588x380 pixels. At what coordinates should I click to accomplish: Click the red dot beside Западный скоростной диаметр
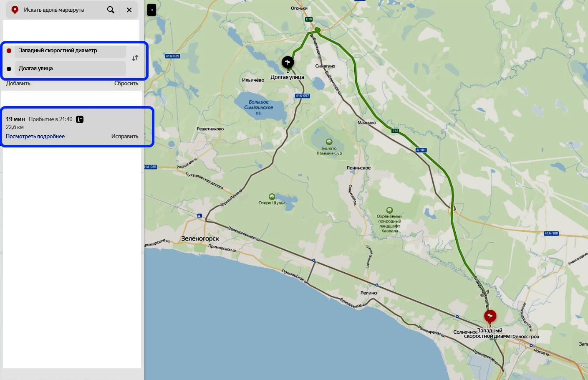[x=9, y=51]
